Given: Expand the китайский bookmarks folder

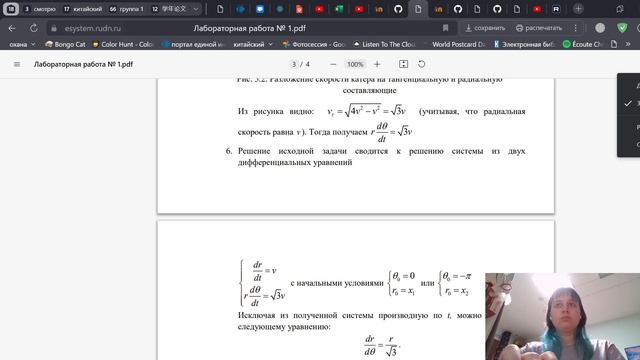Looking at the screenshot, I should tap(253, 44).
